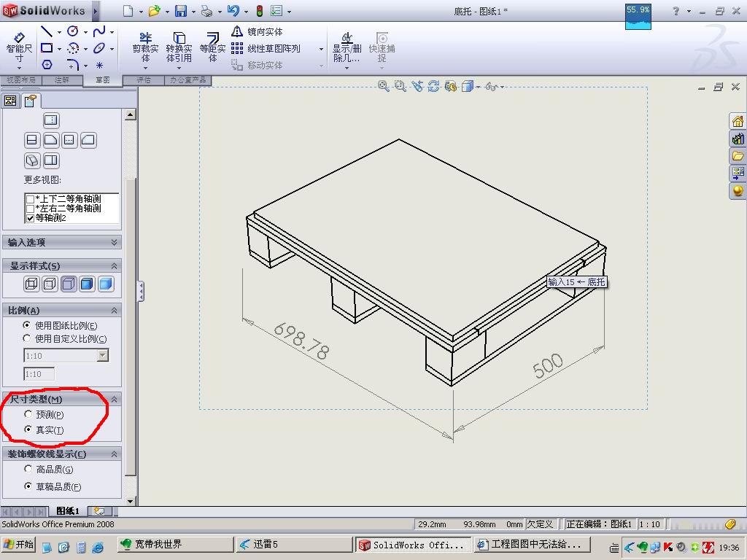Select 草稿品质(F) radio button
Screen dimensions: 747x560
pos(28,486)
